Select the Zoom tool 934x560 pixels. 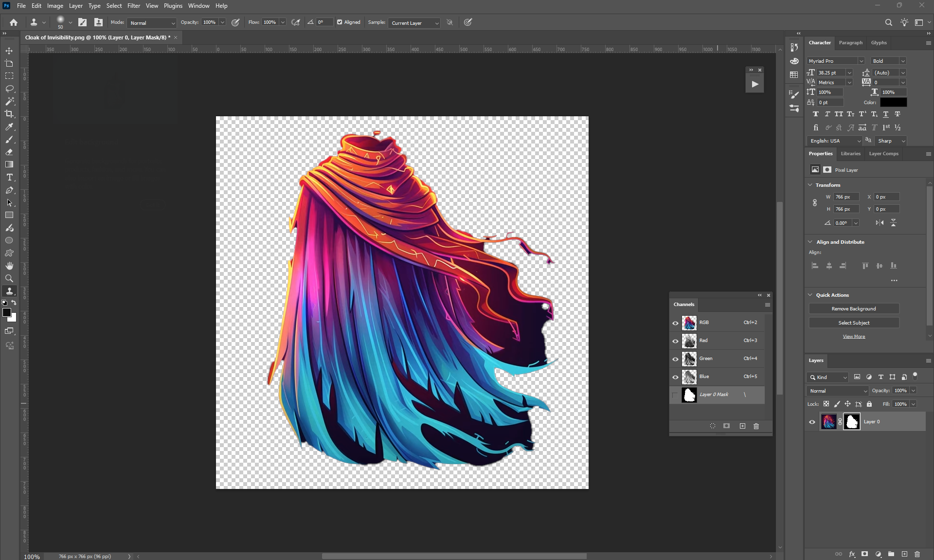[x=9, y=278]
